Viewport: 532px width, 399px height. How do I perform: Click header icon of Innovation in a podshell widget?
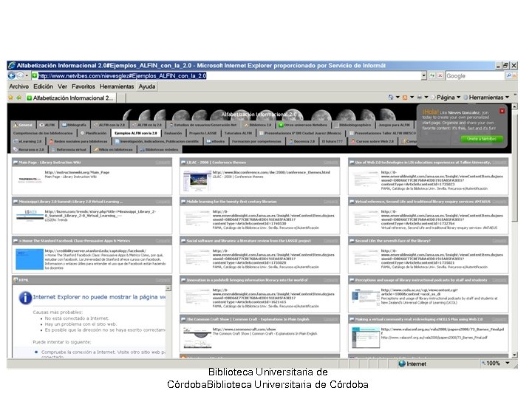(183, 280)
